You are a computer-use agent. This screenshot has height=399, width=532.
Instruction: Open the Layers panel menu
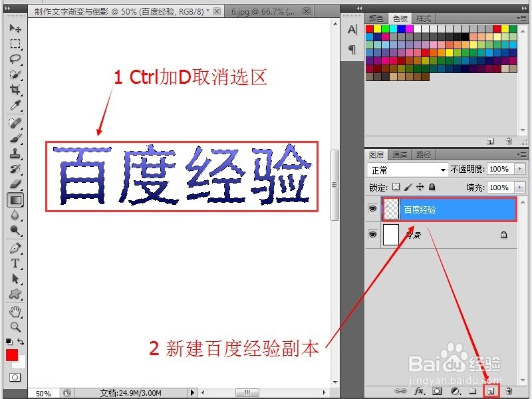coord(523,154)
